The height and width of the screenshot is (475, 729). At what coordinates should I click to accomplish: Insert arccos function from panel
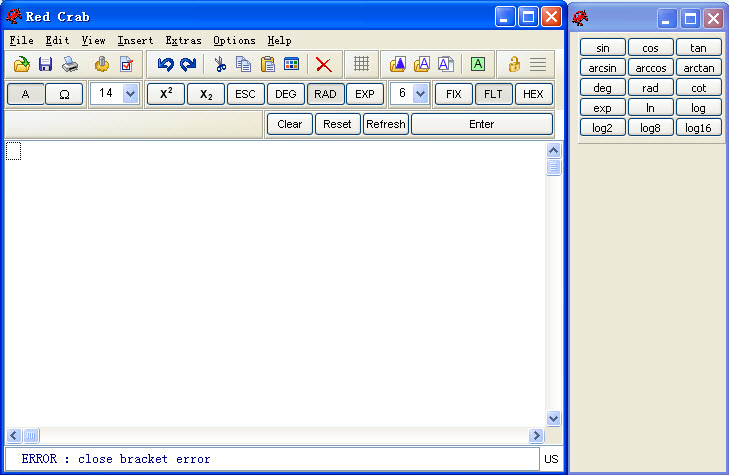tap(650, 68)
